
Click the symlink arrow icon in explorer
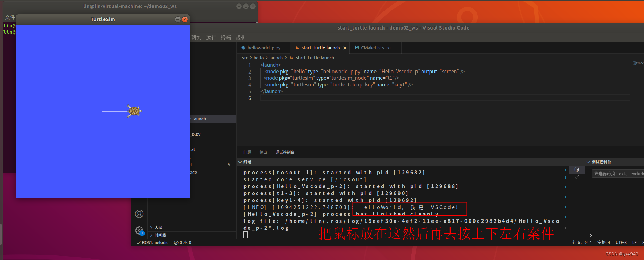[229, 165]
